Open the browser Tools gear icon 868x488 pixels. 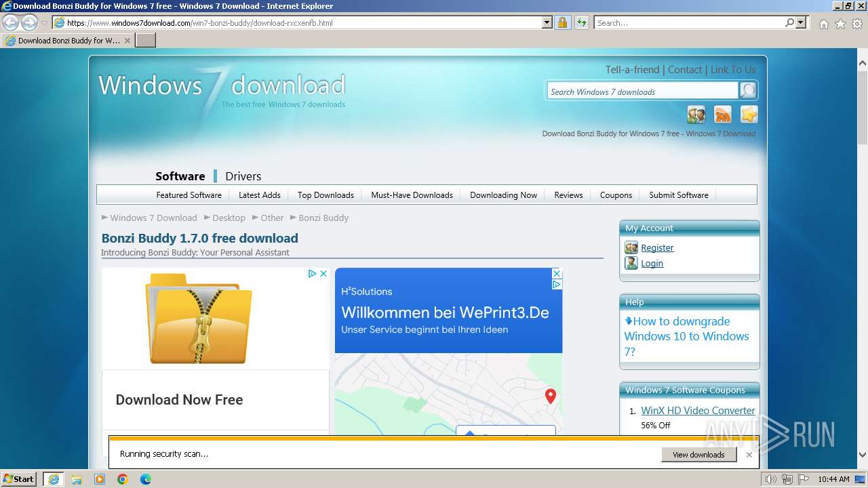pyautogui.click(x=857, y=24)
